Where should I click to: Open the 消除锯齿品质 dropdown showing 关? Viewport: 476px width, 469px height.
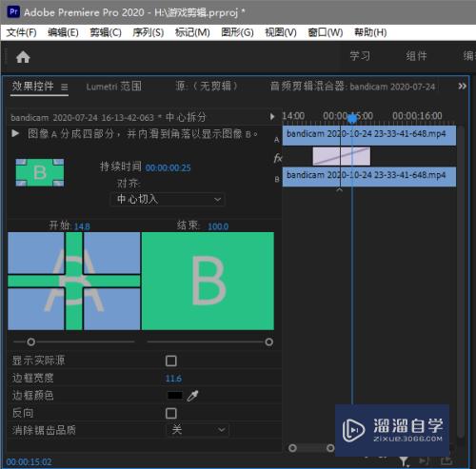197,430
